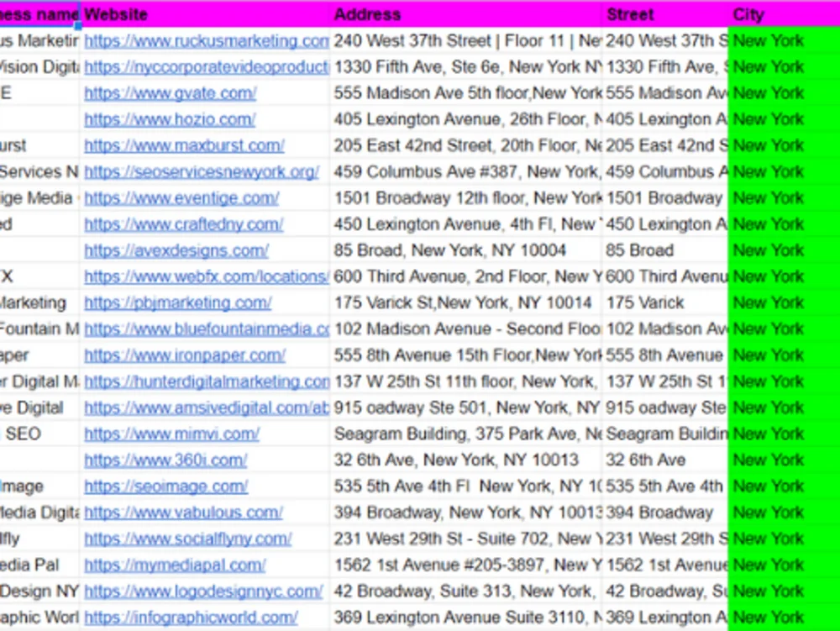Open the www.socialflyny.com link

coord(187,539)
